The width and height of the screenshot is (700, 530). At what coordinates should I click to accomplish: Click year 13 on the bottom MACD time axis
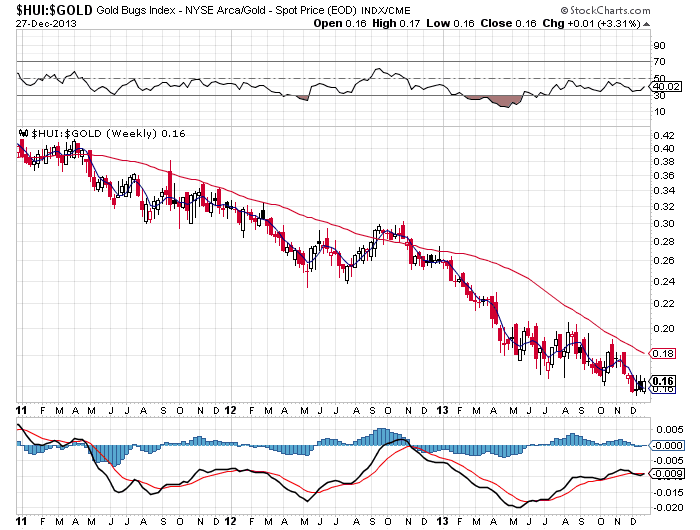coord(442,521)
